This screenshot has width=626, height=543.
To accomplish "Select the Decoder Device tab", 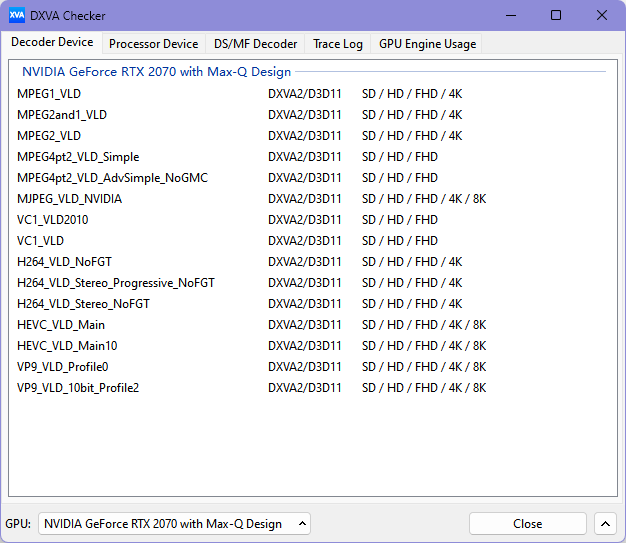I will pos(52,43).
